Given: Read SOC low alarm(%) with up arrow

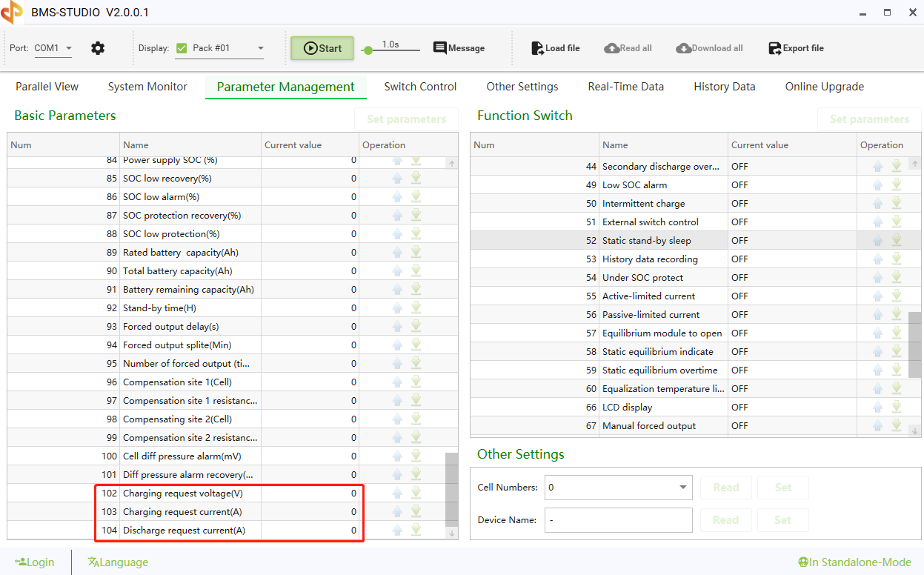Looking at the screenshot, I should [x=397, y=197].
